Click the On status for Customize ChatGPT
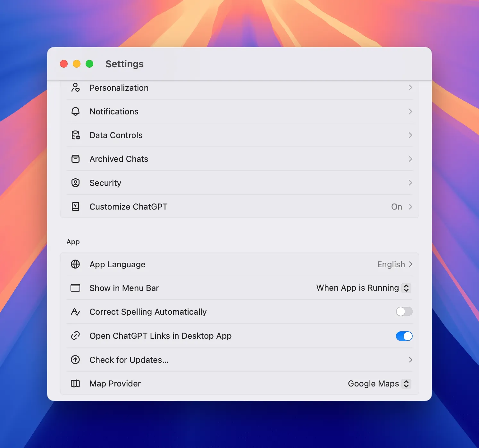479x448 pixels. coord(396,207)
